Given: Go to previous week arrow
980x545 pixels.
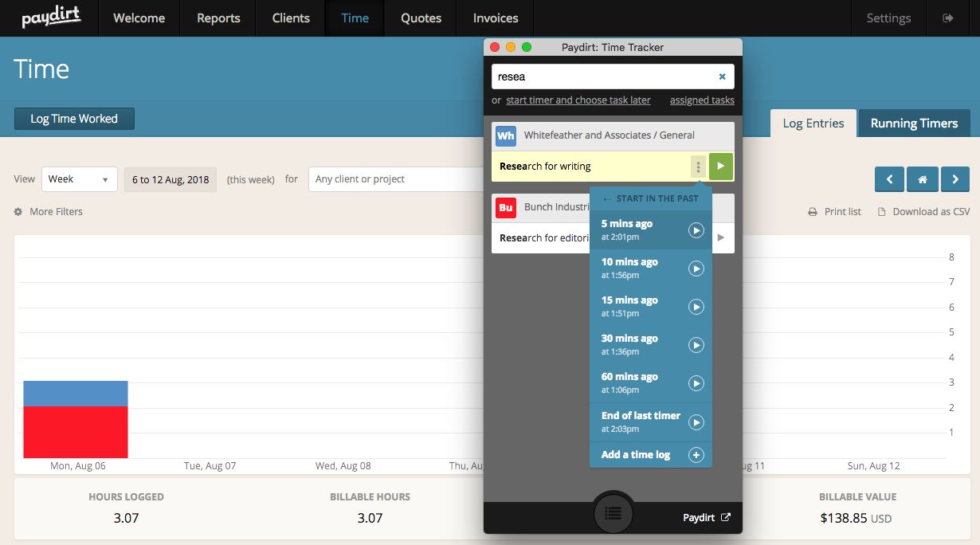Looking at the screenshot, I should click(x=889, y=180).
